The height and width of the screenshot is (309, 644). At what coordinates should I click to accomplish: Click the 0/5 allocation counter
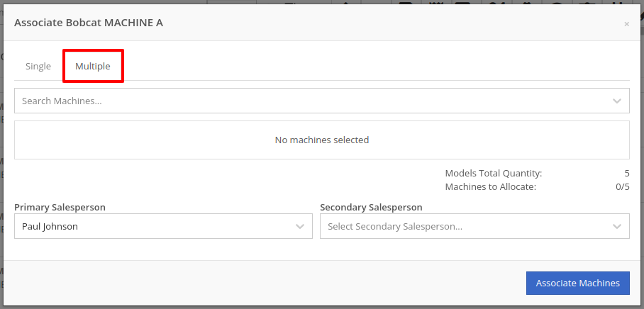[x=622, y=187]
